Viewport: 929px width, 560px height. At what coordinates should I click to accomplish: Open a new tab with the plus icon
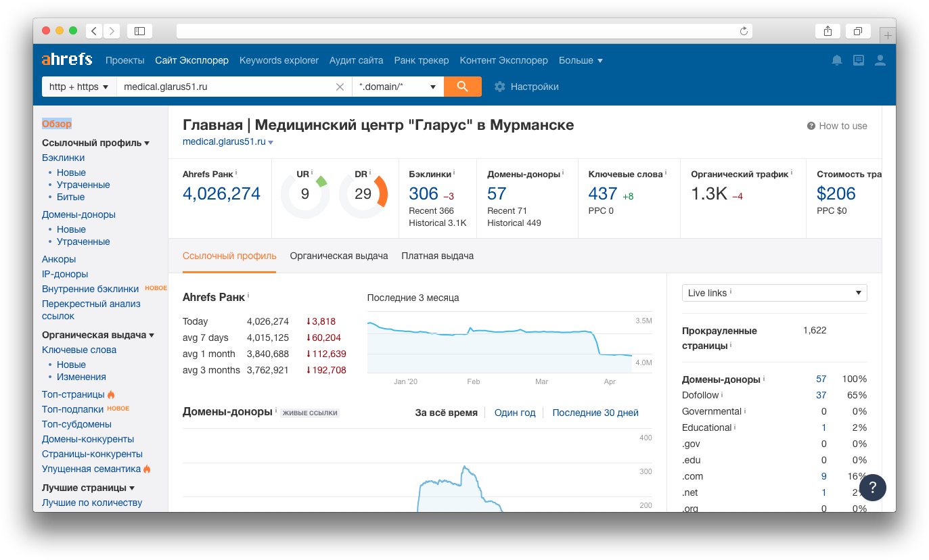click(x=888, y=35)
